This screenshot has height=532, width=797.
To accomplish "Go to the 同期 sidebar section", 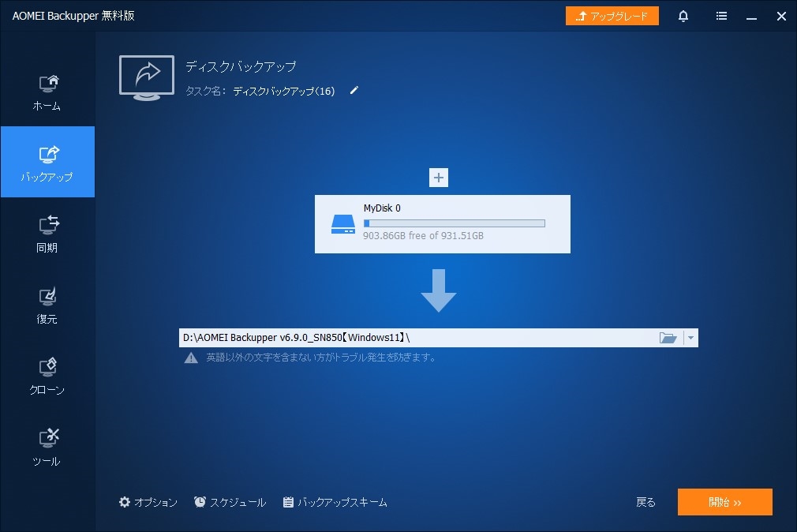I will pos(47,233).
